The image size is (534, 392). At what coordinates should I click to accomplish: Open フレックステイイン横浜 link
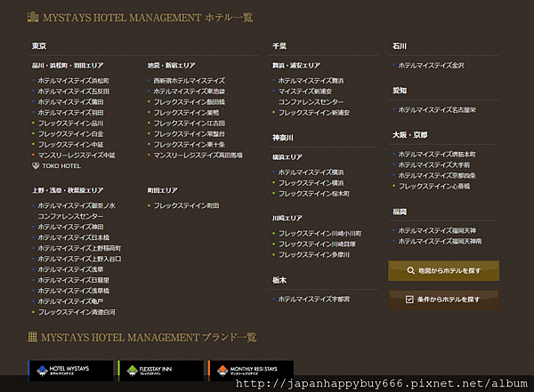311,183
